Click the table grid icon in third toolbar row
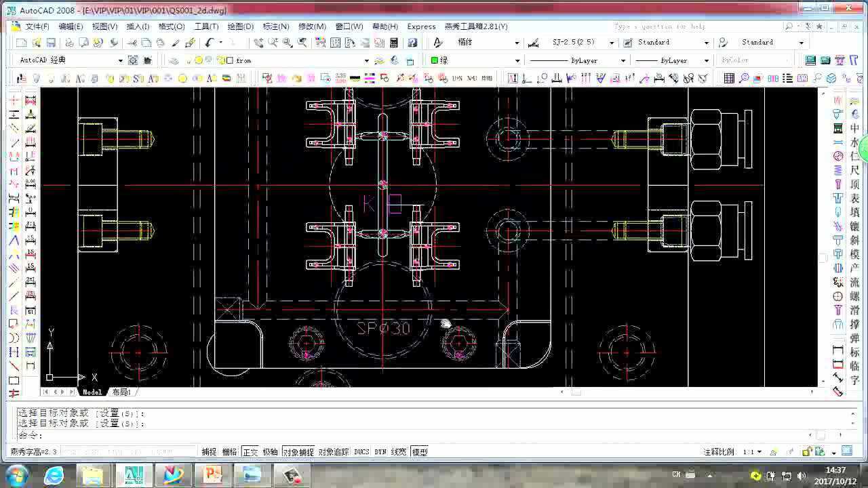This screenshot has height=488, width=868. 729,79
